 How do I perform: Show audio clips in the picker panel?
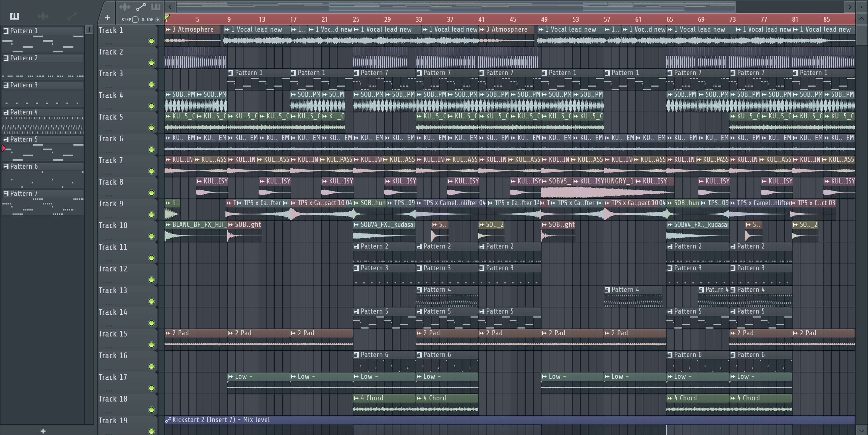(43, 16)
